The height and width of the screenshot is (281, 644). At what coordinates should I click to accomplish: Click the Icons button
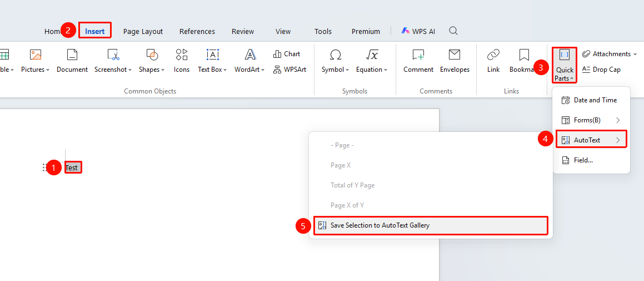(x=182, y=61)
